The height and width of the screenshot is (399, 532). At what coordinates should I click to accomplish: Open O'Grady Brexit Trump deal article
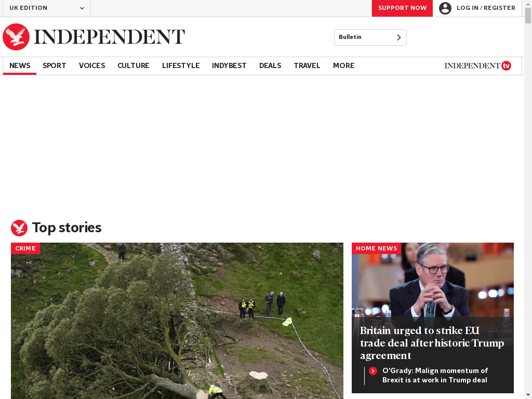(435, 375)
